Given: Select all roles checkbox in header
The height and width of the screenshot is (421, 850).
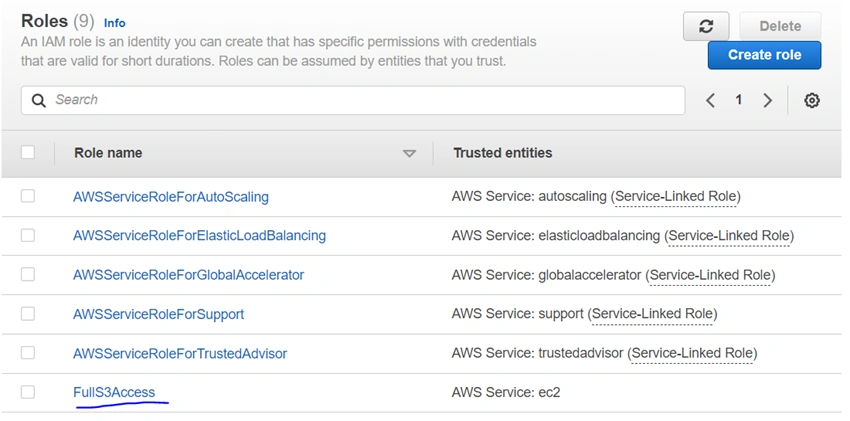Looking at the screenshot, I should (28, 153).
